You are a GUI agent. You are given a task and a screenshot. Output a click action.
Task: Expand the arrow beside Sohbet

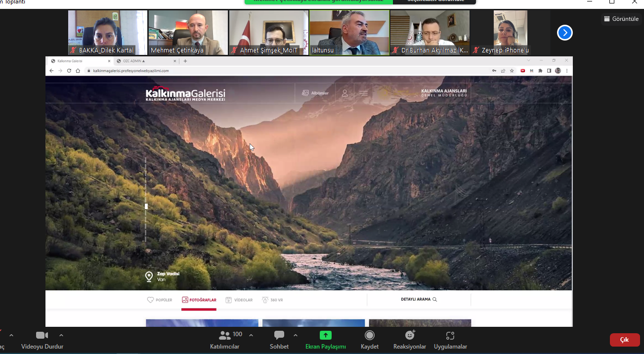pos(296,335)
